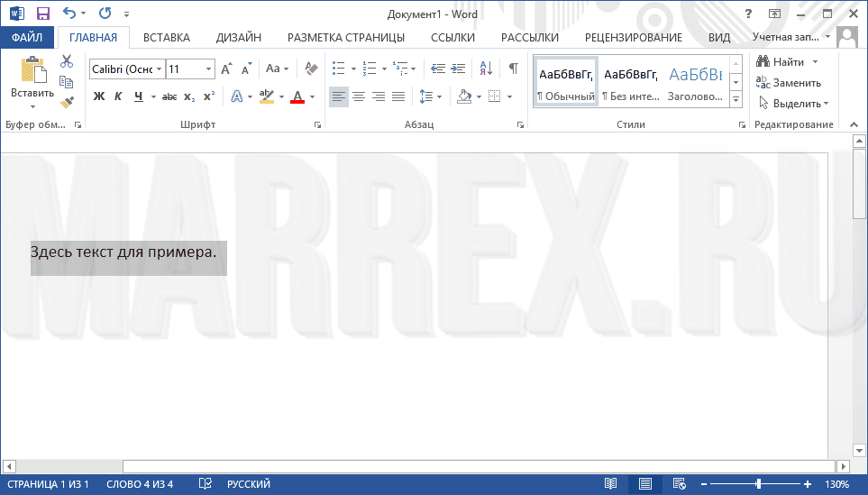
Task: Sort text with the A-Я sort icon
Action: click(x=486, y=69)
